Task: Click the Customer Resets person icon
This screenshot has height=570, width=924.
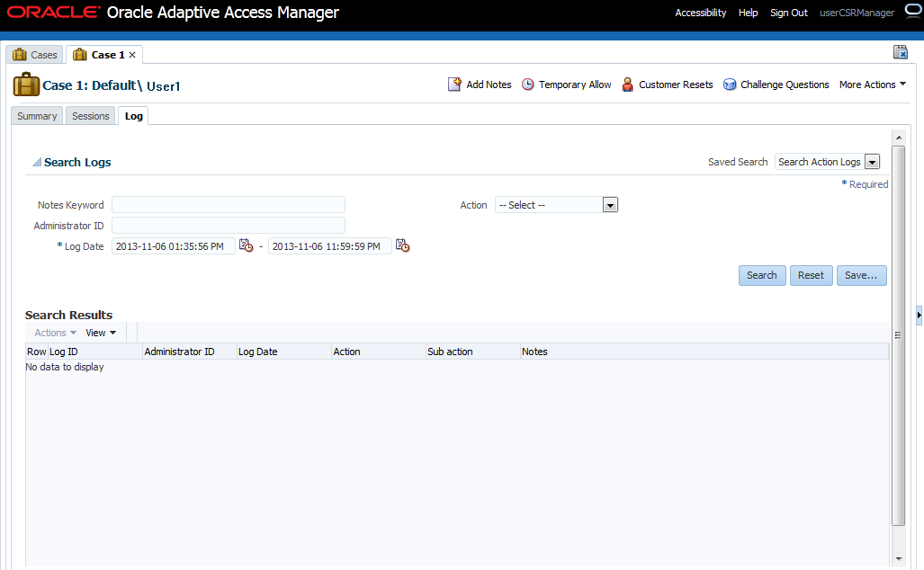Action: [628, 85]
